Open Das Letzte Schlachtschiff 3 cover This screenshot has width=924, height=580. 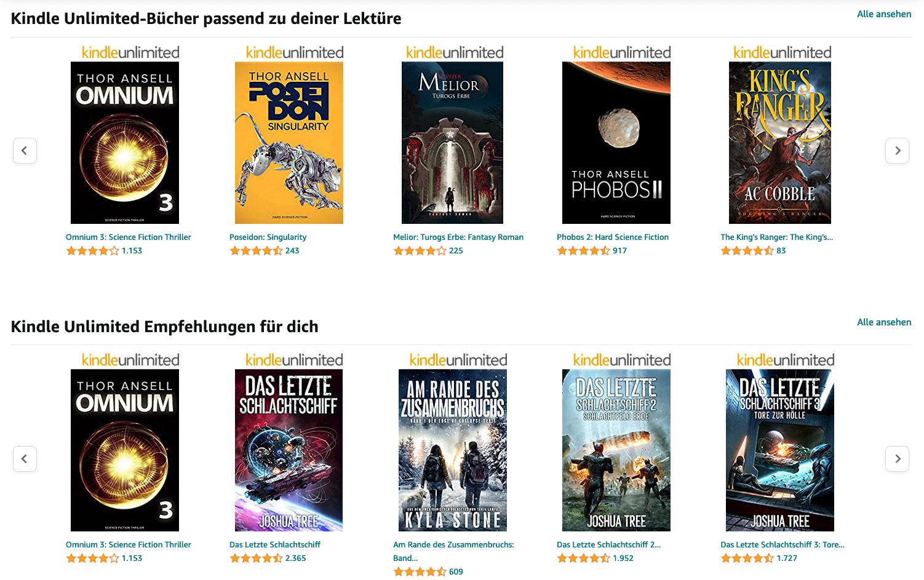[x=780, y=450]
